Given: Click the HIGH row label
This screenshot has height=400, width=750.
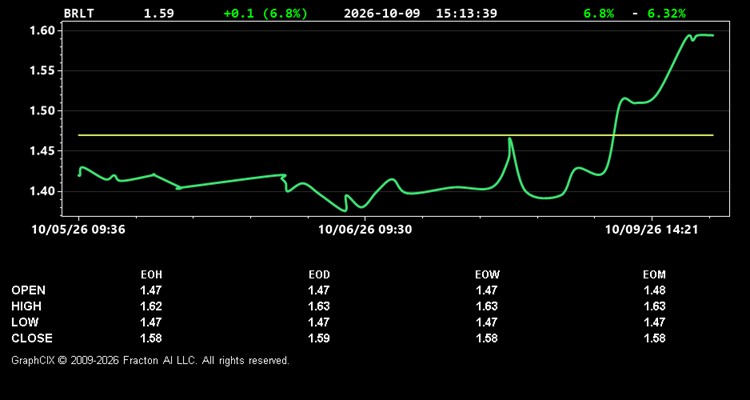Looking at the screenshot, I should (26, 306).
